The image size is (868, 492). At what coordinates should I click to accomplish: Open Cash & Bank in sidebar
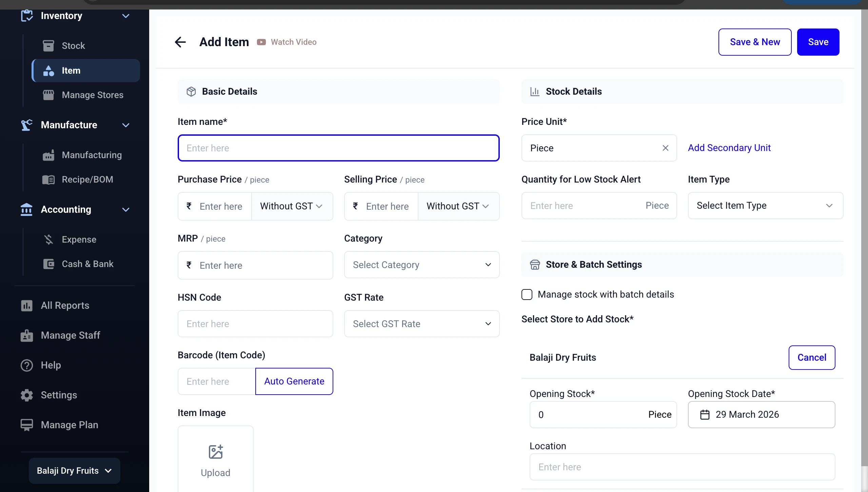point(49,264)
